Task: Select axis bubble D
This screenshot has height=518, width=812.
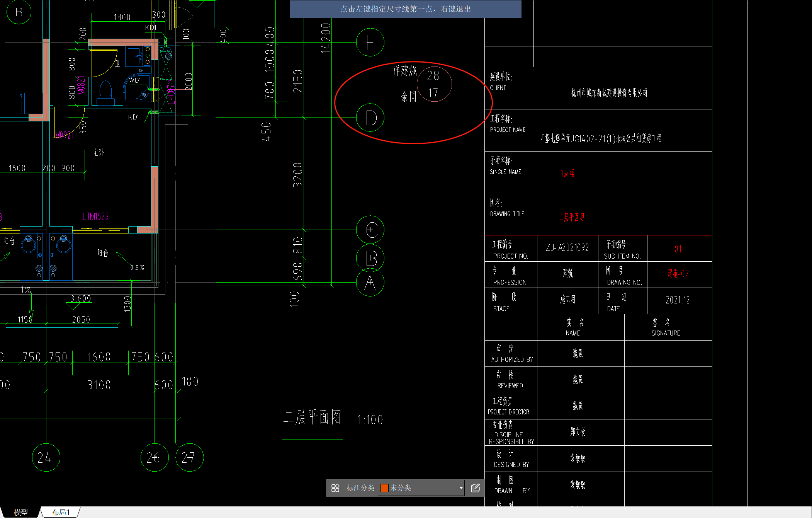Action: 370,118
